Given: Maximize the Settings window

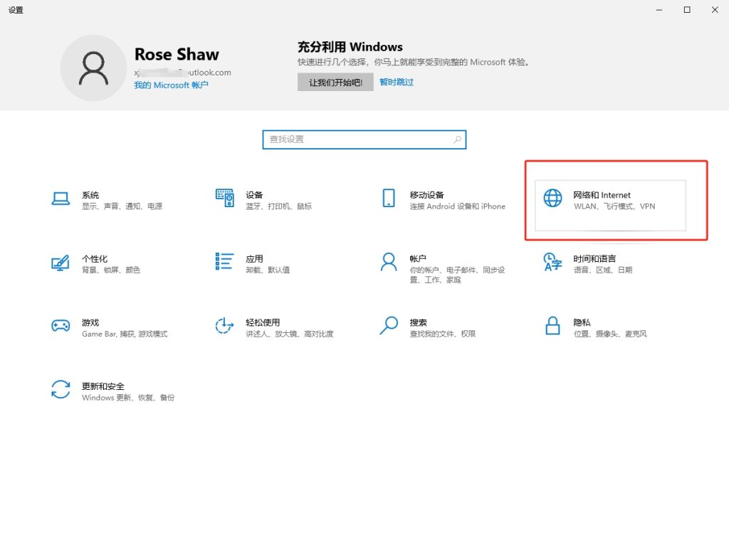Looking at the screenshot, I should point(687,10).
